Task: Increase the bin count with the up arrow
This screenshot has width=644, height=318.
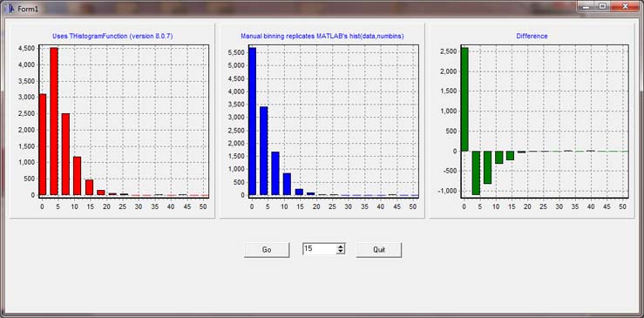Action: pyautogui.click(x=341, y=246)
